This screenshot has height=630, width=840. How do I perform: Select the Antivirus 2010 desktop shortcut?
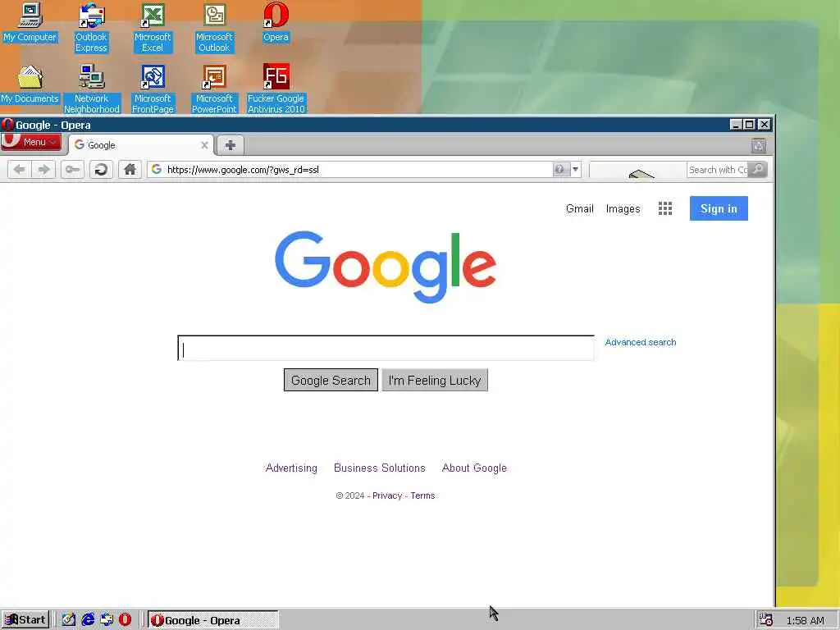coord(276,89)
